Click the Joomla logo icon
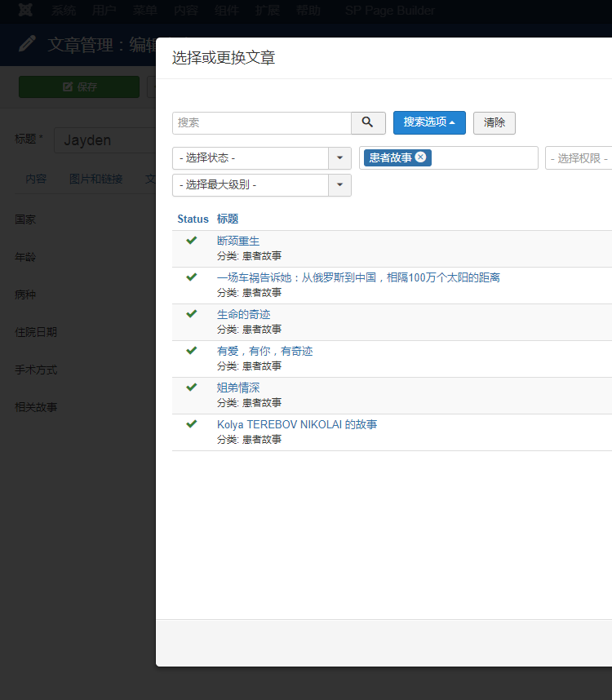Image resolution: width=612 pixels, height=700 pixels. 25,11
